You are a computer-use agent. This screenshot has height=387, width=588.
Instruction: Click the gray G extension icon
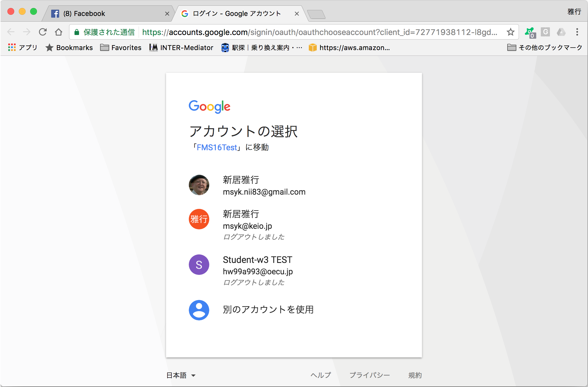click(x=545, y=32)
